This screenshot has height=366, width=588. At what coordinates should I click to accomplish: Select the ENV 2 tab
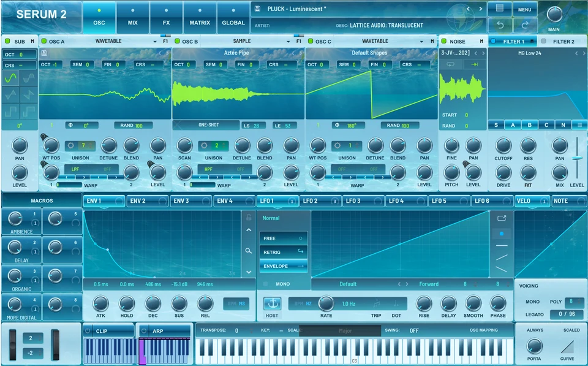click(147, 201)
